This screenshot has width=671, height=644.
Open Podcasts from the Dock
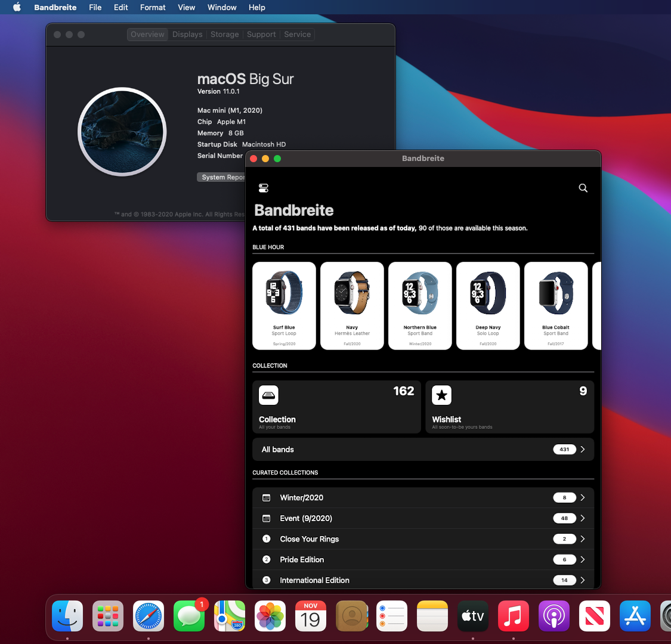pyautogui.click(x=554, y=616)
